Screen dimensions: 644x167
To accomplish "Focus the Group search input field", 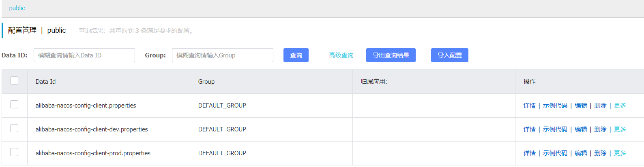I will [222, 55].
